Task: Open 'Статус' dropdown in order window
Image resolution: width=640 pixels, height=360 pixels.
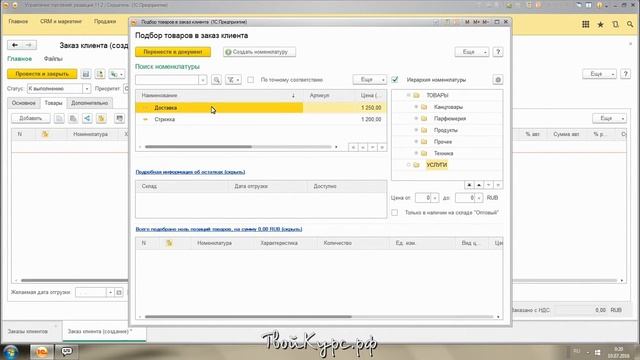Action: (x=86, y=89)
